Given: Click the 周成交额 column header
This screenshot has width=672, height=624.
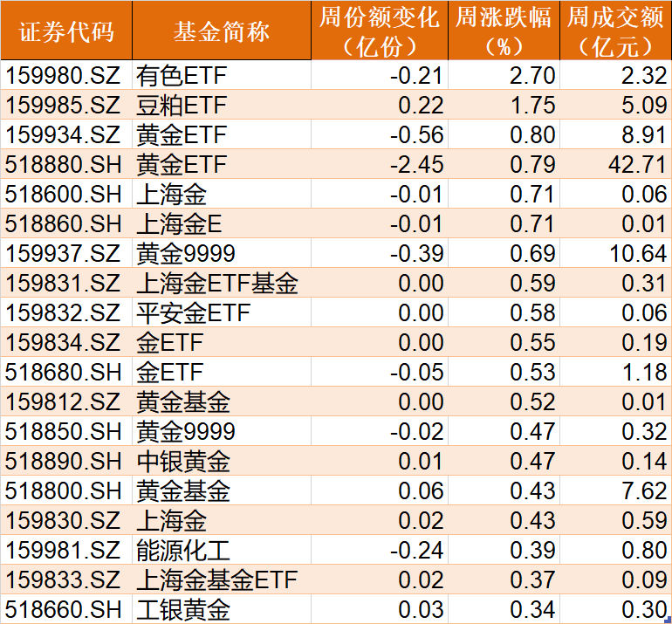Looking at the screenshot, I should pos(616,31).
